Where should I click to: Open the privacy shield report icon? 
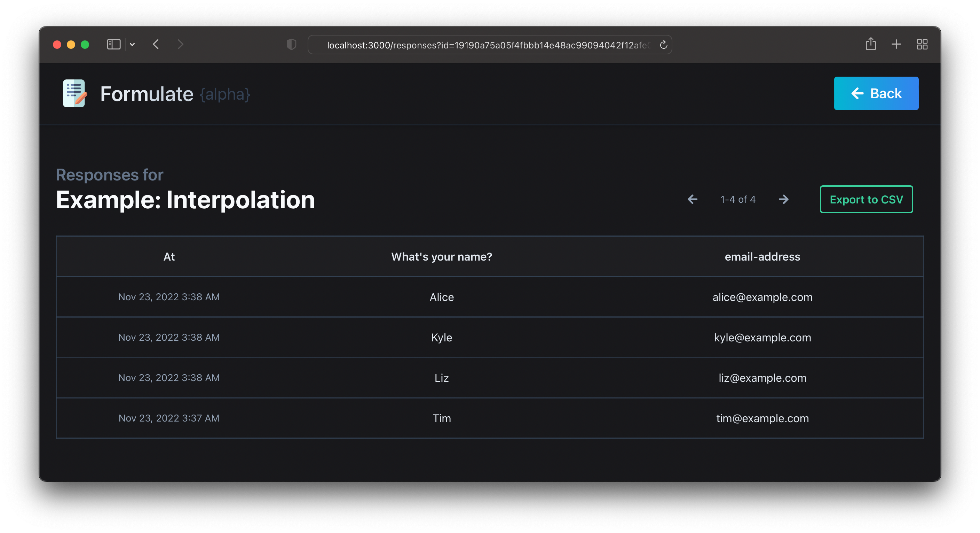click(x=291, y=45)
